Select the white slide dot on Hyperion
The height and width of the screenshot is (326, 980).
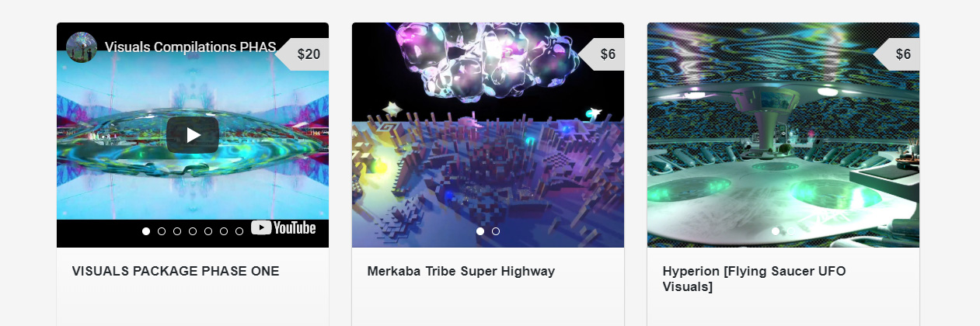pos(776,231)
